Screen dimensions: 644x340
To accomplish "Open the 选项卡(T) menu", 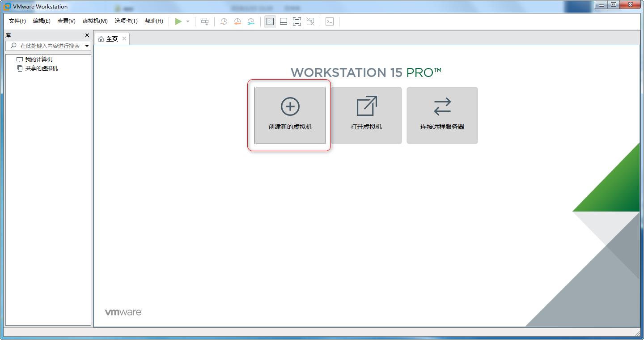I will [126, 21].
